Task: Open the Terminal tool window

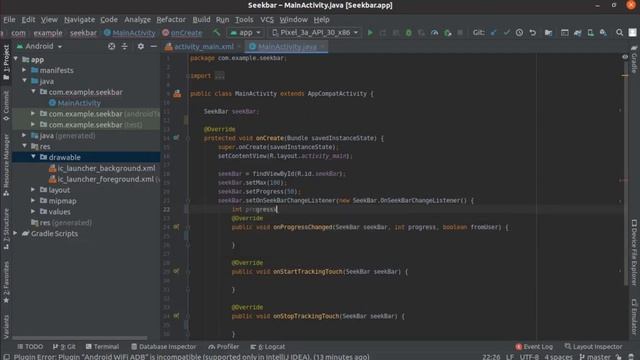Action: coord(102,347)
